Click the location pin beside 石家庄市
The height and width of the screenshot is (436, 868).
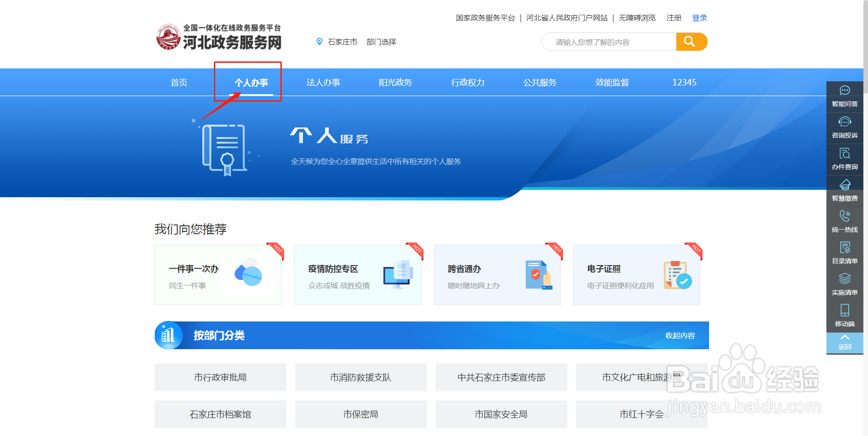pos(319,42)
